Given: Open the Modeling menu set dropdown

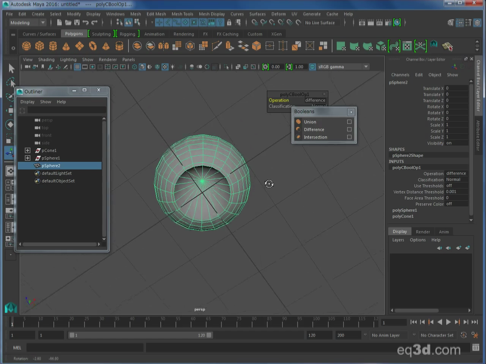Looking at the screenshot, I should pos(27,23).
